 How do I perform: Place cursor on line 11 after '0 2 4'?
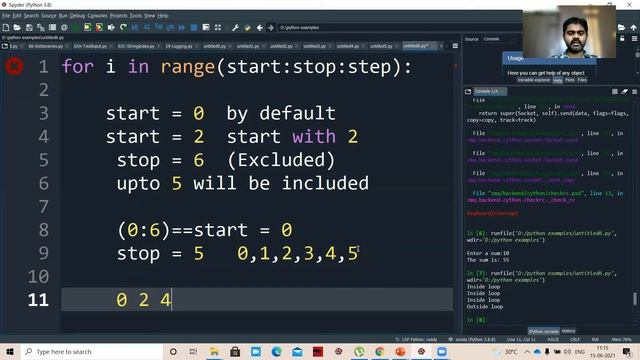pyautogui.click(x=172, y=300)
